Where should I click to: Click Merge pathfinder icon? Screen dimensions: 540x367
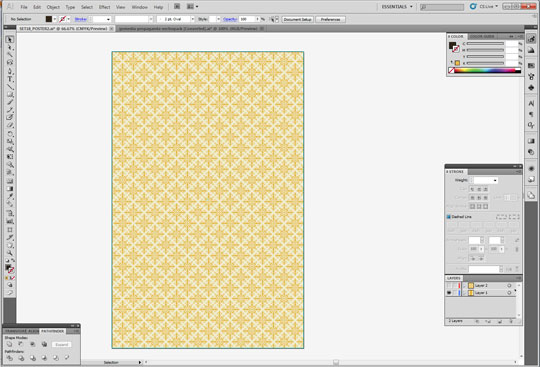point(32,358)
